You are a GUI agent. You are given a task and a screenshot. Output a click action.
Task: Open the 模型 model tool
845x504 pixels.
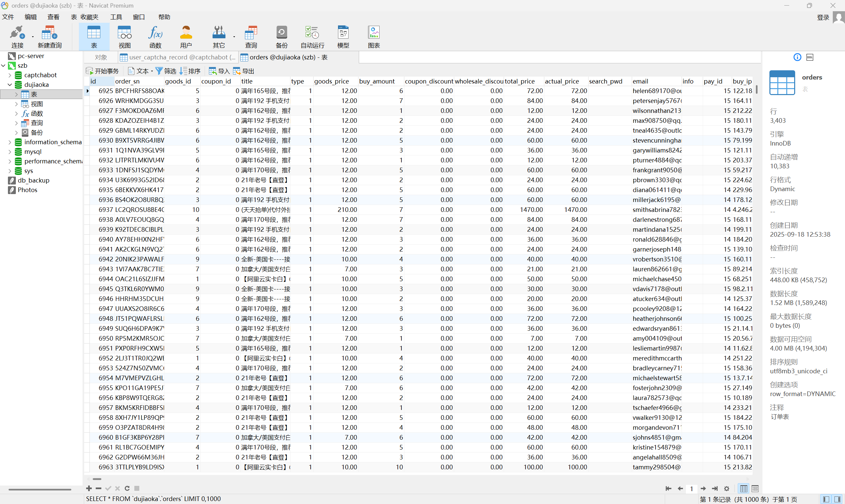(x=343, y=36)
